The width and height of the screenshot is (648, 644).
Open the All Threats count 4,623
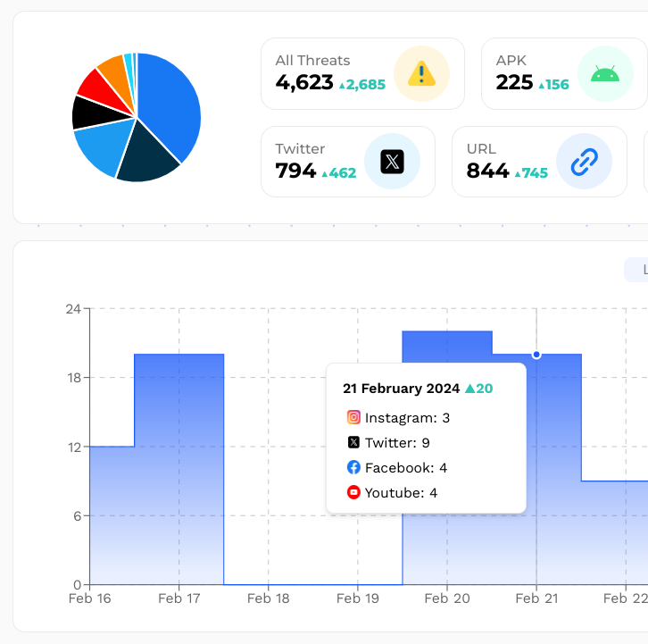click(x=304, y=83)
